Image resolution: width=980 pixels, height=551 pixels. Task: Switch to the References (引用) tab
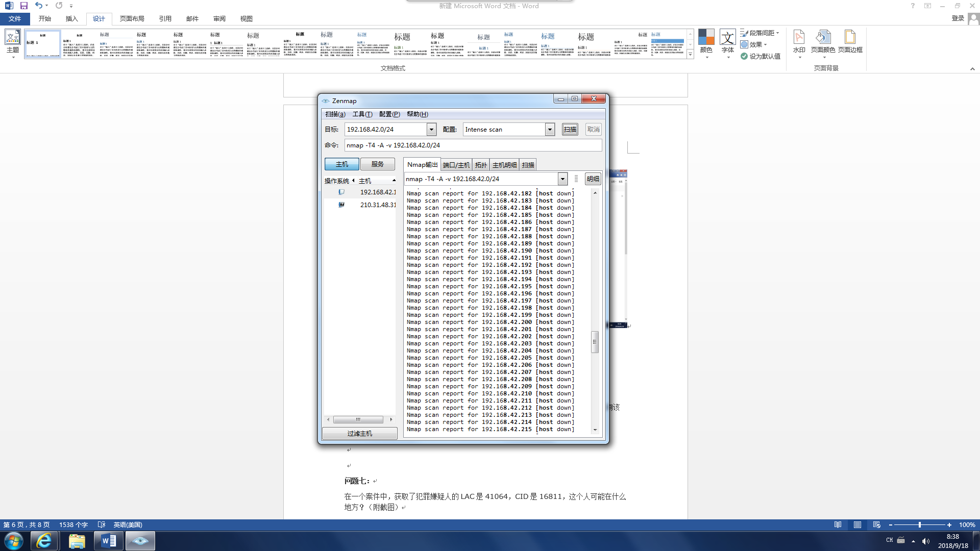point(165,18)
